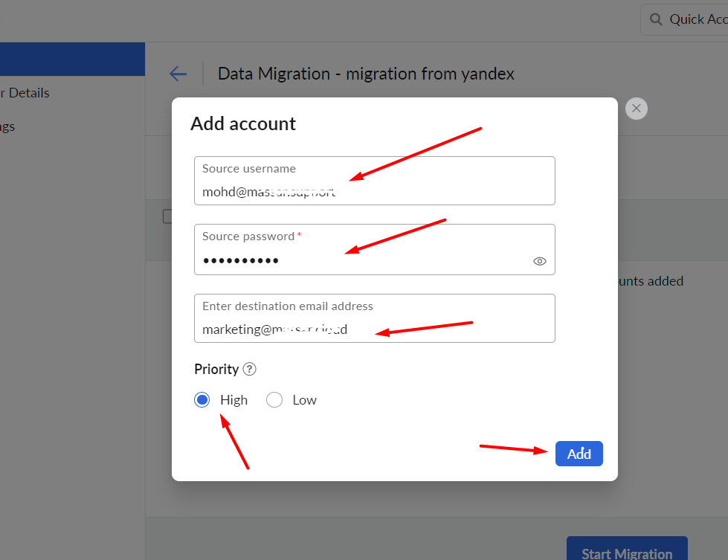Screen dimensions: 728x560
Task: Focus the destination email address field
Action: click(375, 318)
